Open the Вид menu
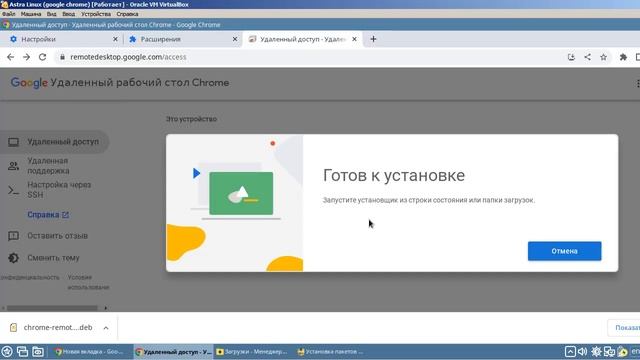Image resolution: width=640 pixels, height=360 pixels. click(x=51, y=14)
